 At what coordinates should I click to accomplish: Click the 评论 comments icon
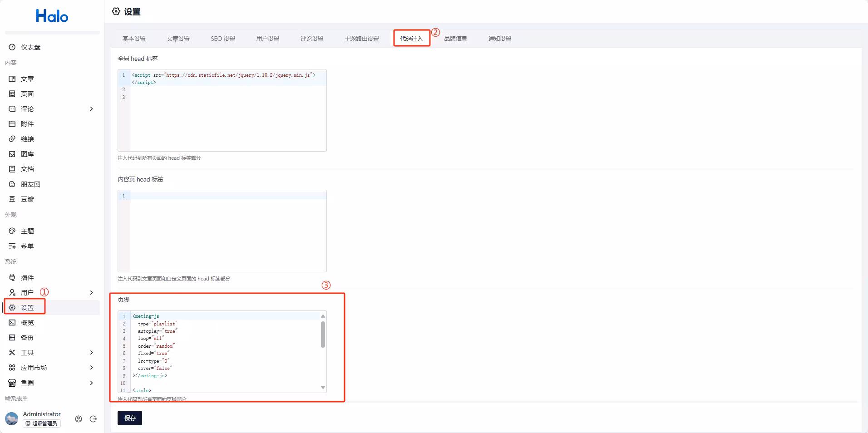[x=12, y=109]
